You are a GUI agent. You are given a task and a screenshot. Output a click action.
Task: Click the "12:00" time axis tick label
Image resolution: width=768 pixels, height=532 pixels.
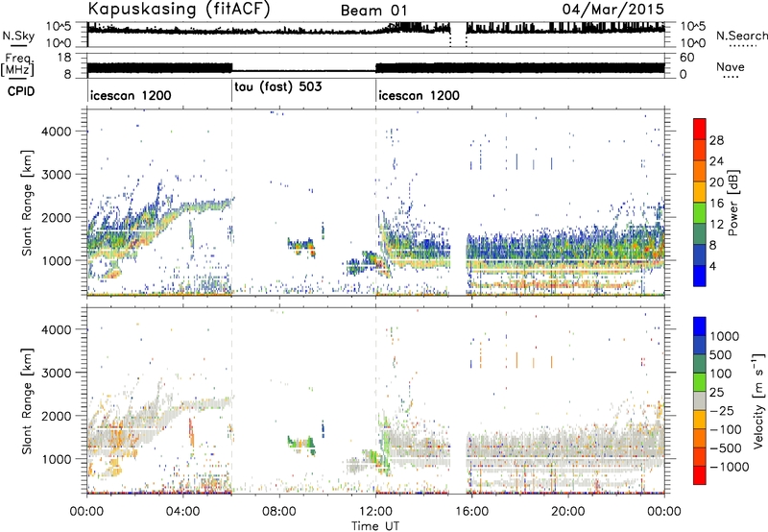point(375,512)
